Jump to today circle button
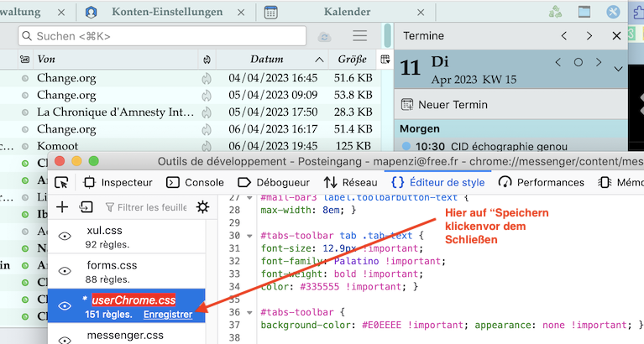 coord(579,62)
